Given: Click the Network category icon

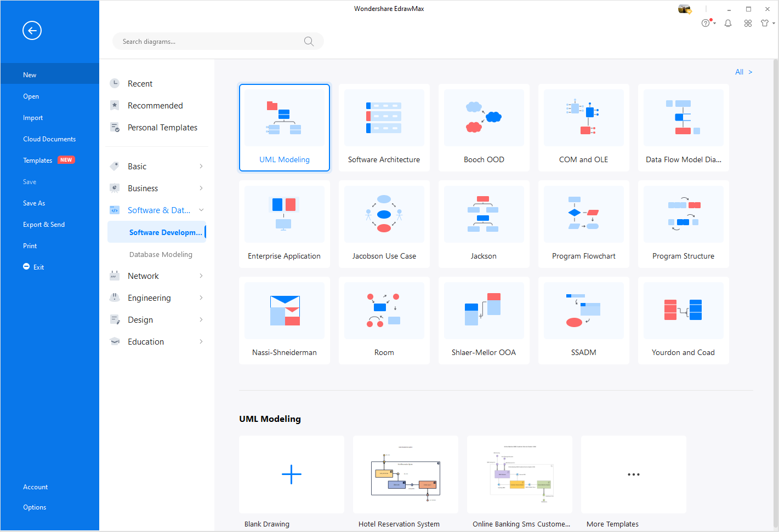Looking at the screenshot, I should 115,276.
